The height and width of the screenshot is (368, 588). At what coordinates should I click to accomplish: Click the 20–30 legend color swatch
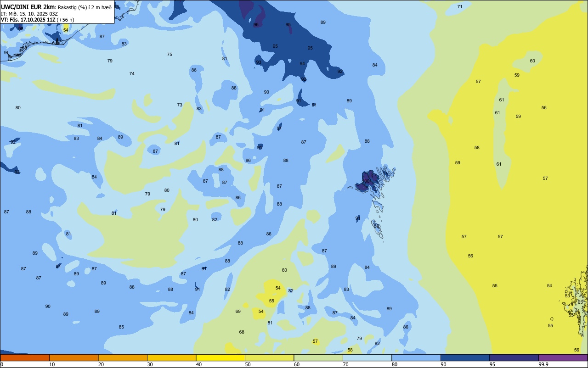coord(123,358)
